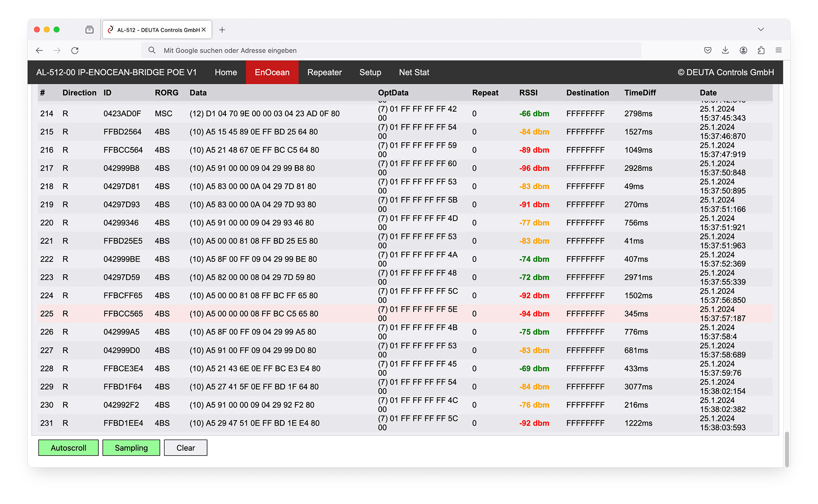Open the hamburger application menu
Viewport: 818px width, 504px height.
click(778, 50)
